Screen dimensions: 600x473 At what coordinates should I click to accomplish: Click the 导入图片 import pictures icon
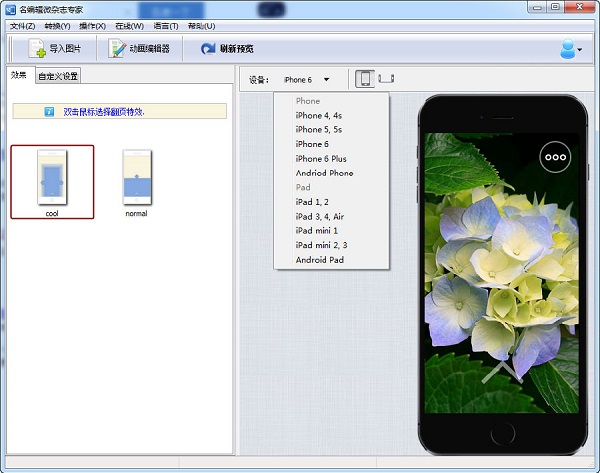[x=37, y=48]
